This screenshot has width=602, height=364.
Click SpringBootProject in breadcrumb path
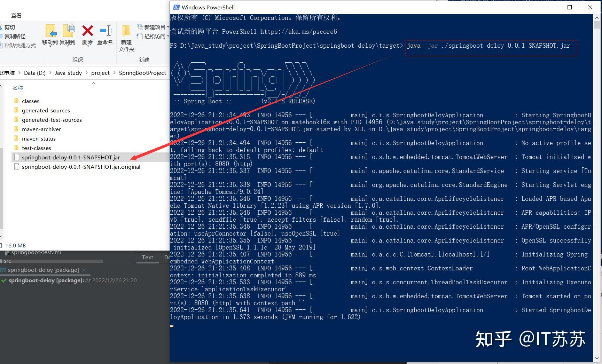(142, 73)
